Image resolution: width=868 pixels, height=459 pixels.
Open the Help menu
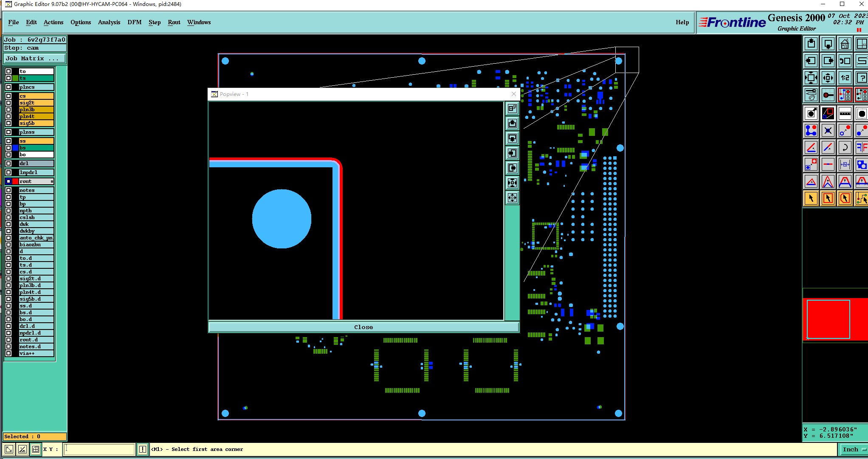click(x=682, y=22)
